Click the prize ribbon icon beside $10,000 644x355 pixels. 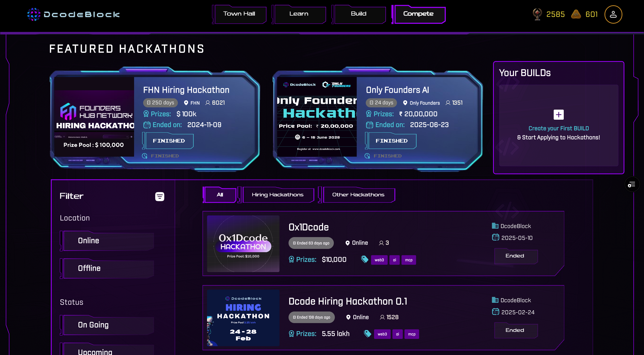click(x=291, y=259)
